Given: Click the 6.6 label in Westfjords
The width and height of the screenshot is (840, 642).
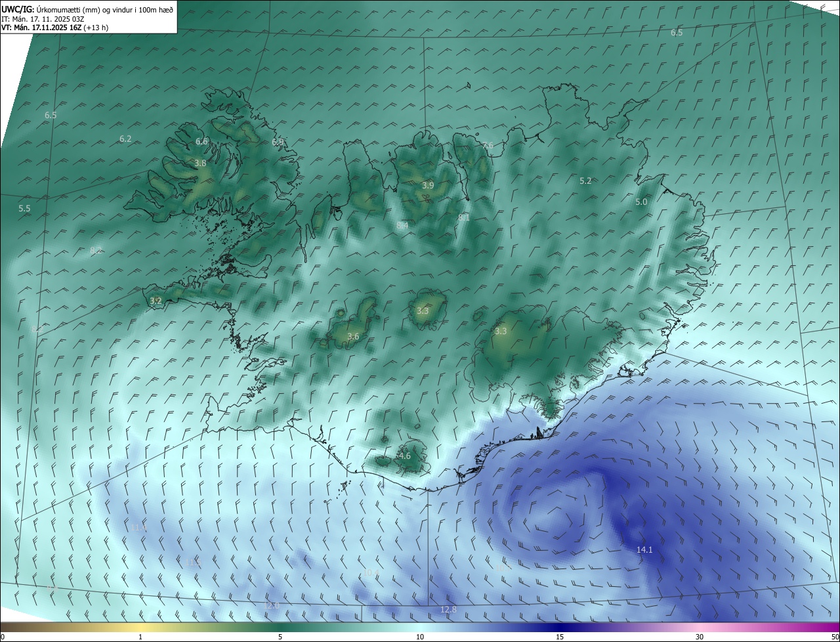Looking at the screenshot, I should pos(201,141).
